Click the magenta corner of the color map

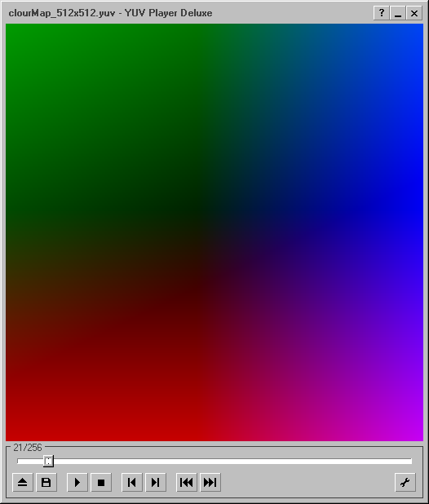click(x=411, y=431)
